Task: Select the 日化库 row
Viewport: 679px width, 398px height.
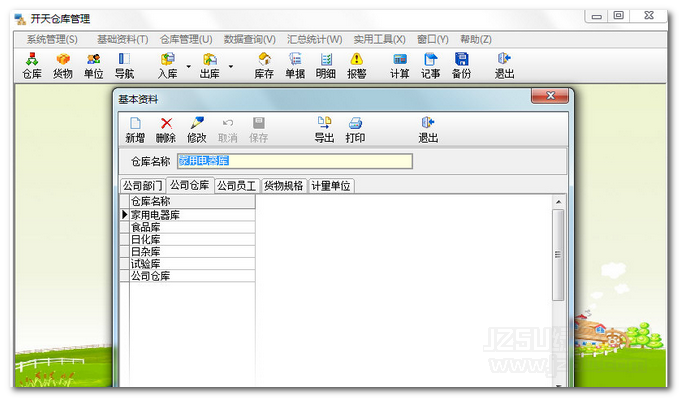Action: [x=192, y=239]
